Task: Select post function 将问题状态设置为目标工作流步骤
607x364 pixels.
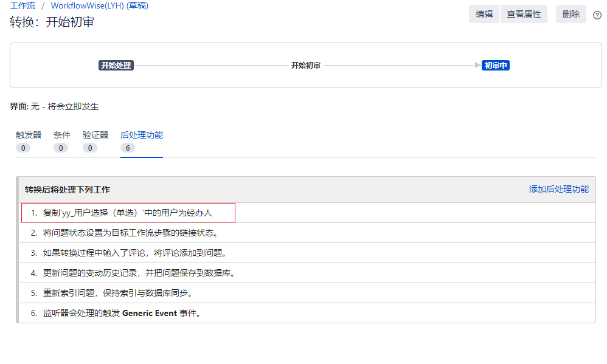Action: click(130, 233)
